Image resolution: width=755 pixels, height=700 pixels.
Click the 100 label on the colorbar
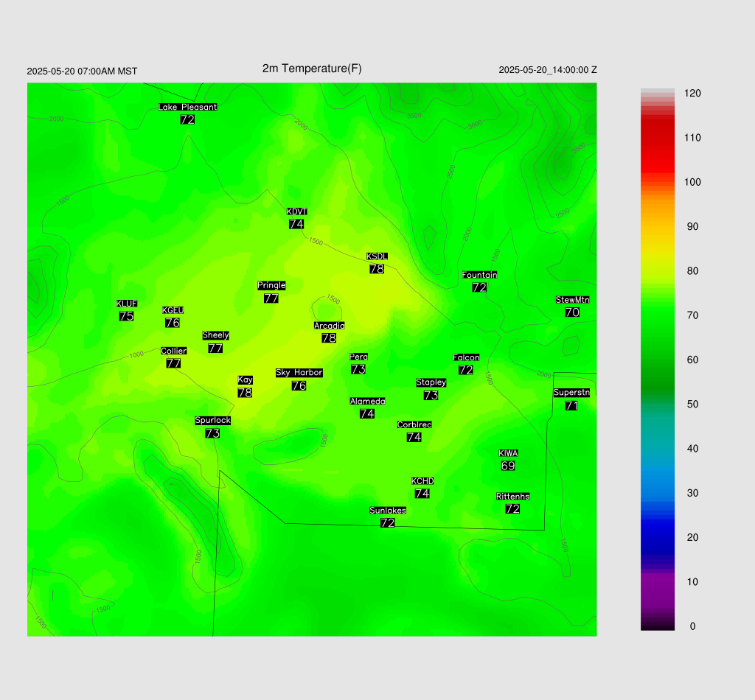692,182
